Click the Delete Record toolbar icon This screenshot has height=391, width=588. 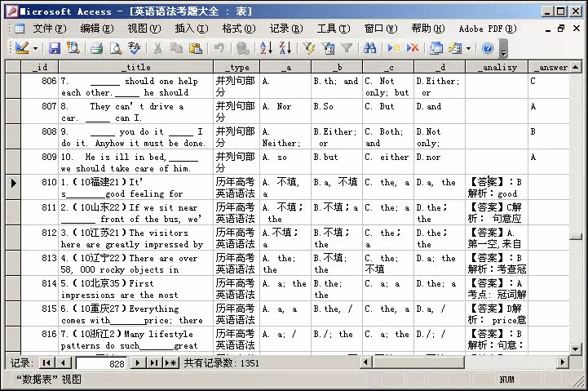(x=412, y=48)
